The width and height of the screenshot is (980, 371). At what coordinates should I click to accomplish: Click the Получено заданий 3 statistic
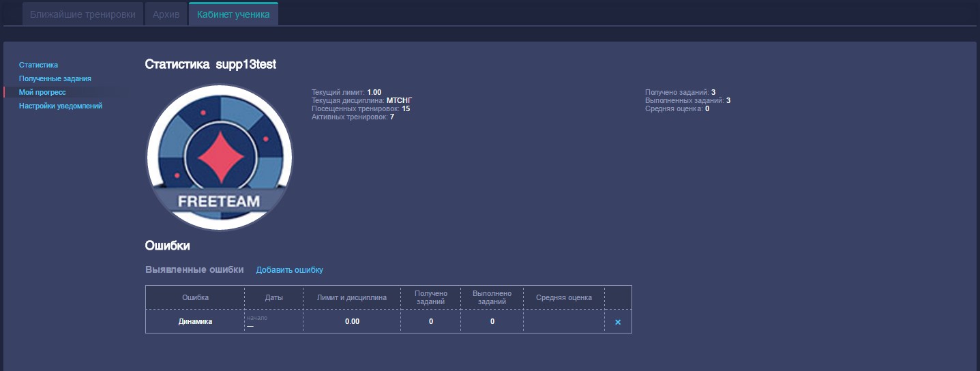click(680, 92)
